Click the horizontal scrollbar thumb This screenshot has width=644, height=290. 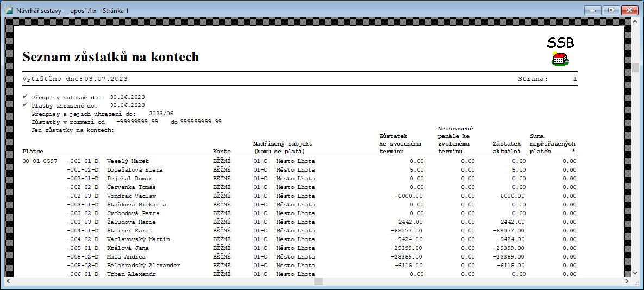(318, 281)
